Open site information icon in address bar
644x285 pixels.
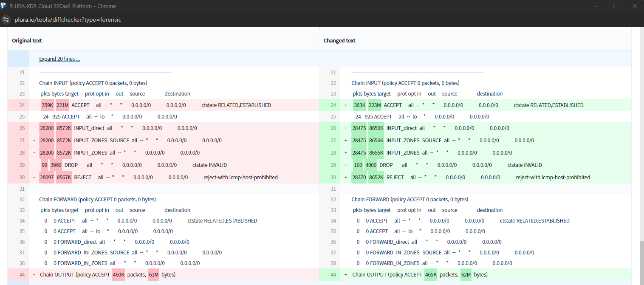(6, 20)
